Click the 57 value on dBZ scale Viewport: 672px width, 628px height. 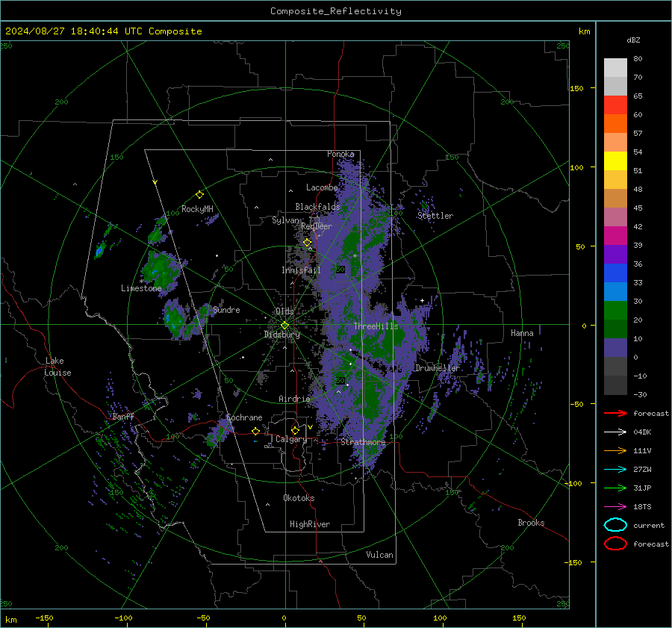click(x=638, y=134)
